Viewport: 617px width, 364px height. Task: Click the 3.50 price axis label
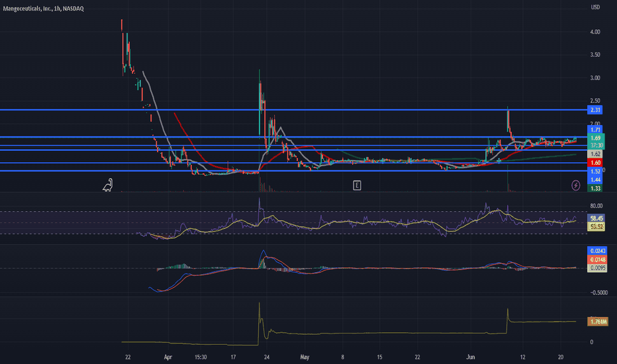tap(595, 55)
